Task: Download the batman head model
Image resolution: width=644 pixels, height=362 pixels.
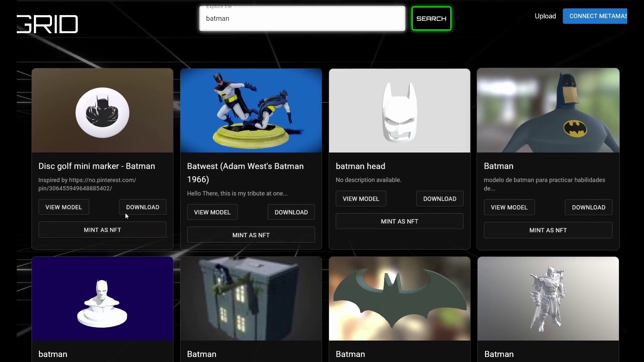Action: [x=440, y=199]
